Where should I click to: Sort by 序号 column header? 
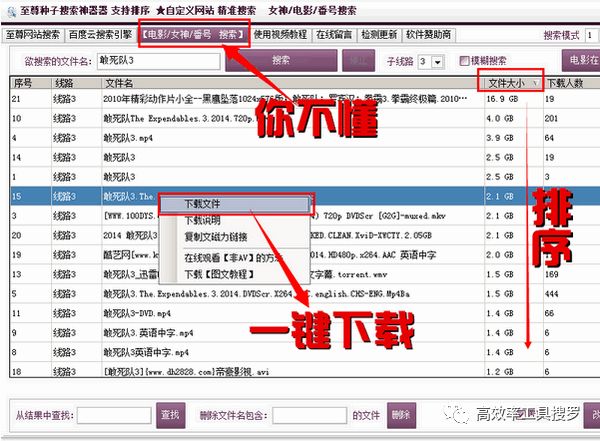pos(31,83)
